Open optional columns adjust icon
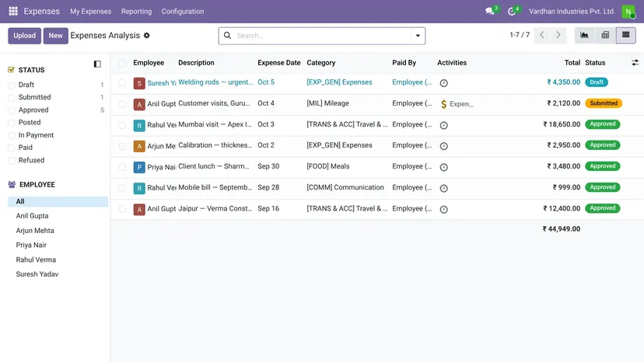644x362 pixels. coord(635,63)
